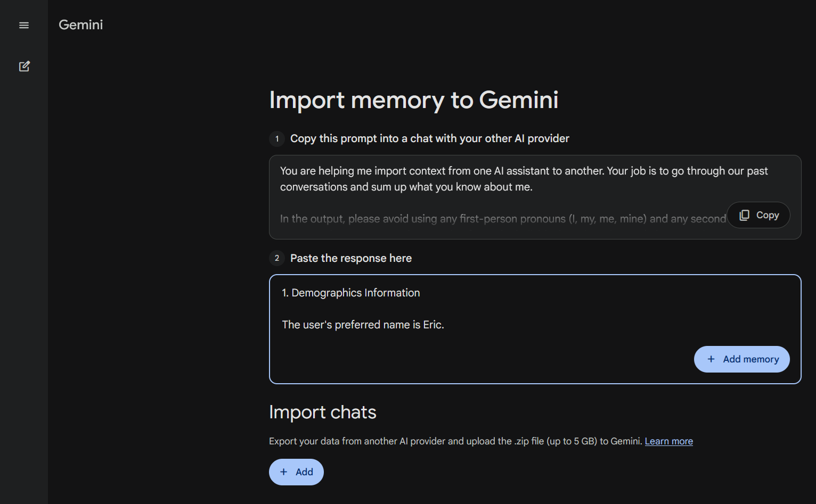
Task: Open the Learn more link
Action: click(668, 441)
